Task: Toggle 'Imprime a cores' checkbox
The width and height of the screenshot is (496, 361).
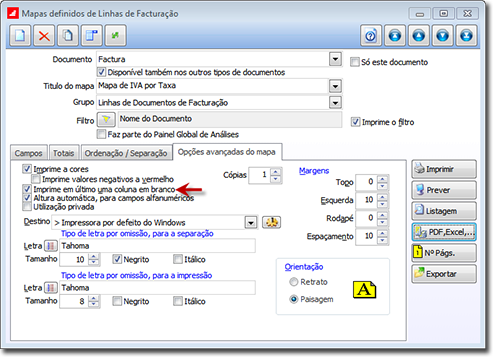Action: 27,169
